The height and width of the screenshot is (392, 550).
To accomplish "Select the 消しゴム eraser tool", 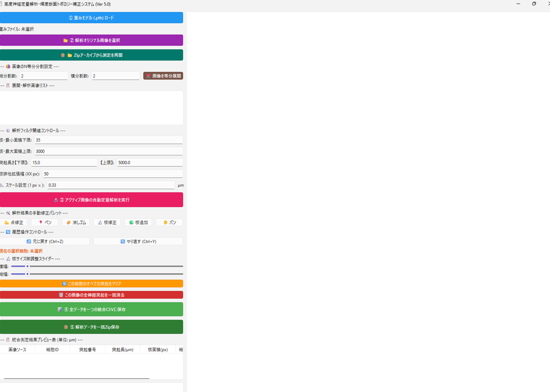I will pos(76,222).
